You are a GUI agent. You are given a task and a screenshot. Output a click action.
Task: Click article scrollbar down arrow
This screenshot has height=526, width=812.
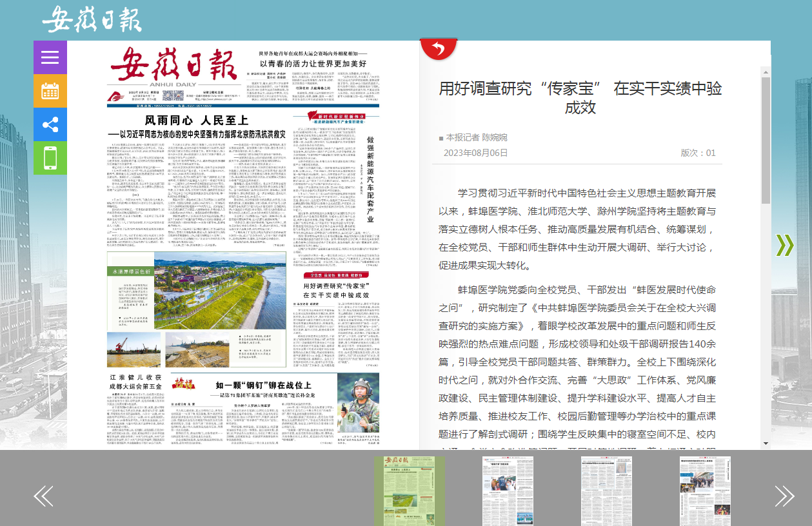click(x=766, y=443)
